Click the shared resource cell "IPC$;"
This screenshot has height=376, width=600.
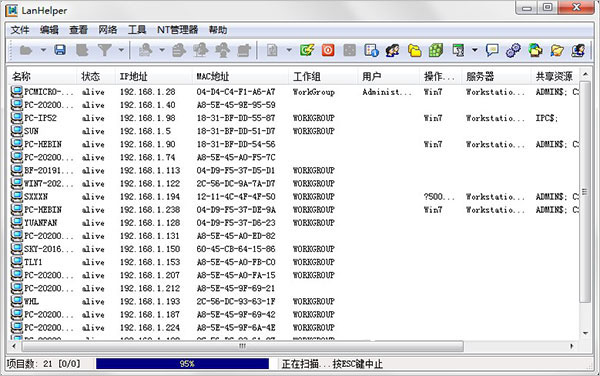pos(547,118)
